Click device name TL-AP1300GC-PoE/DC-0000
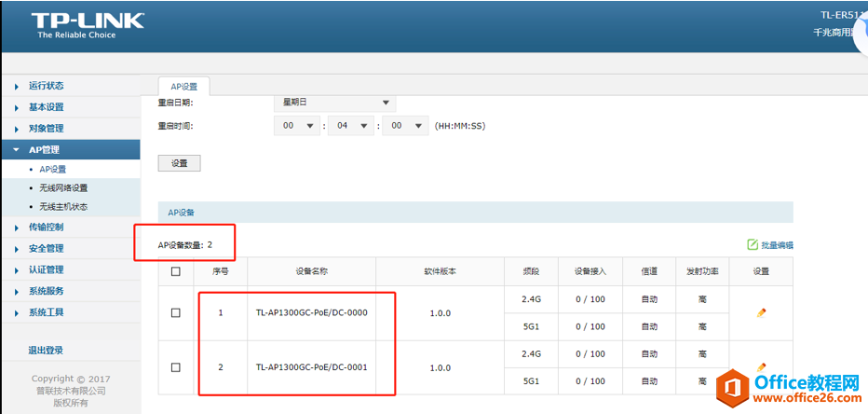The height and width of the screenshot is (414, 868). point(312,312)
